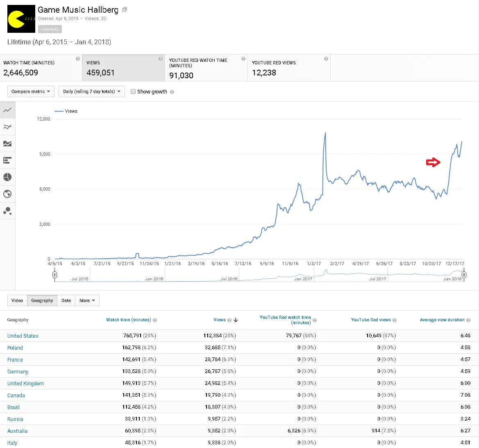Image resolution: width=479 pixels, height=448 pixels.
Task: Click Canada average view duration 7:08
Action: [x=465, y=395]
